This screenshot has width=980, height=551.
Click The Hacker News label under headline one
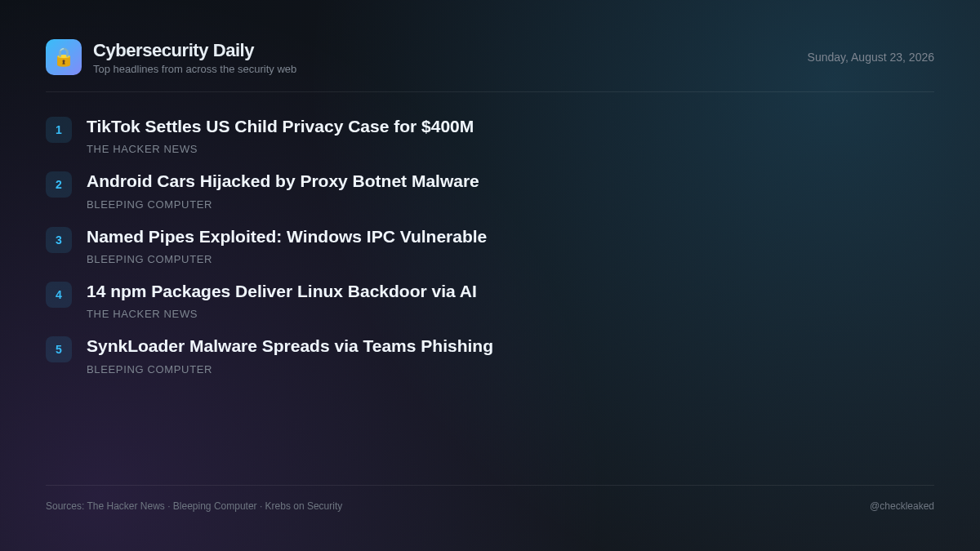tap(142, 149)
